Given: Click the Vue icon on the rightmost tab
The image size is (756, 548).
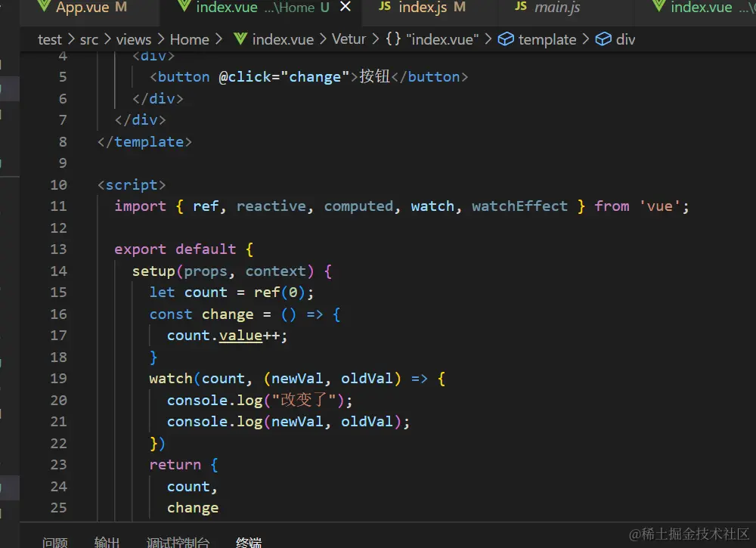Looking at the screenshot, I should (659, 6).
